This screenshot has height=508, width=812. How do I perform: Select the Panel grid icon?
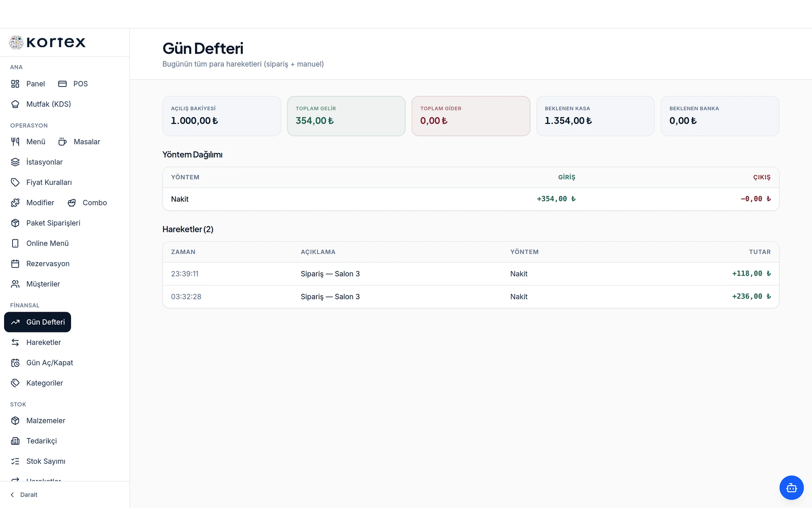point(15,84)
